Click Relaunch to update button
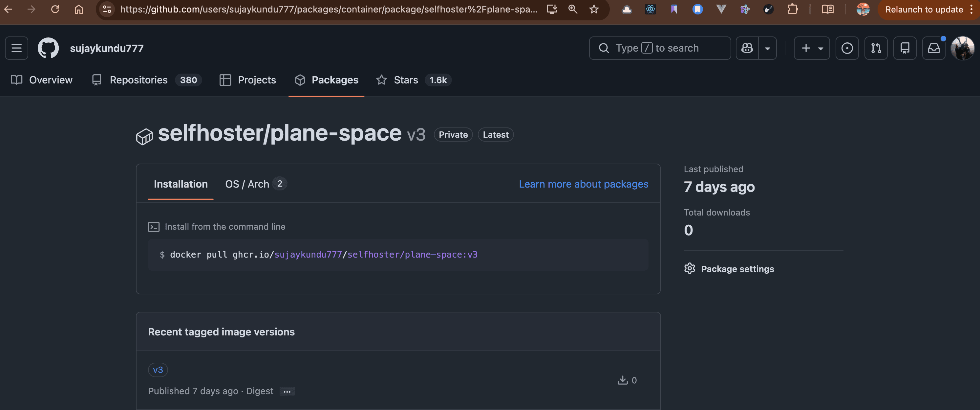The image size is (980, 410). point(924,10)
